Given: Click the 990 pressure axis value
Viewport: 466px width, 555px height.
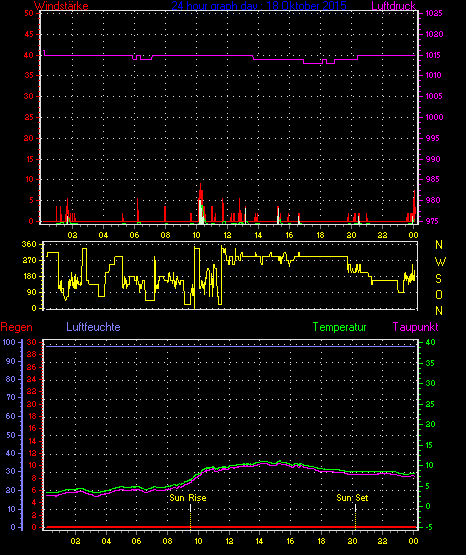Looking at the screenshot, I should click(433, 159).
